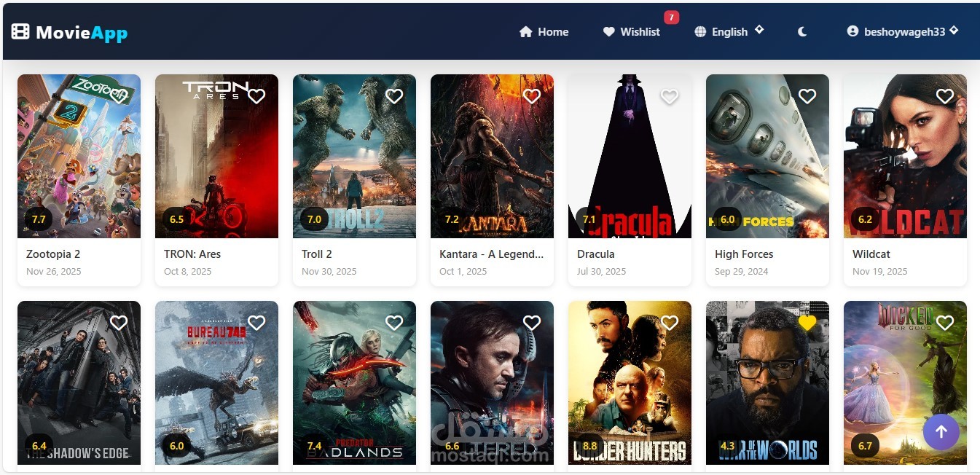
Task: Click the 7.4 rating on Predator Badlands
Action: [314, 446]
